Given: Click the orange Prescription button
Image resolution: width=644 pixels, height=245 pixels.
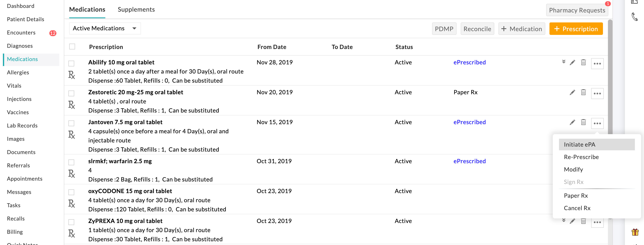Looking at the screenshot, I should [x=576, y=29].
